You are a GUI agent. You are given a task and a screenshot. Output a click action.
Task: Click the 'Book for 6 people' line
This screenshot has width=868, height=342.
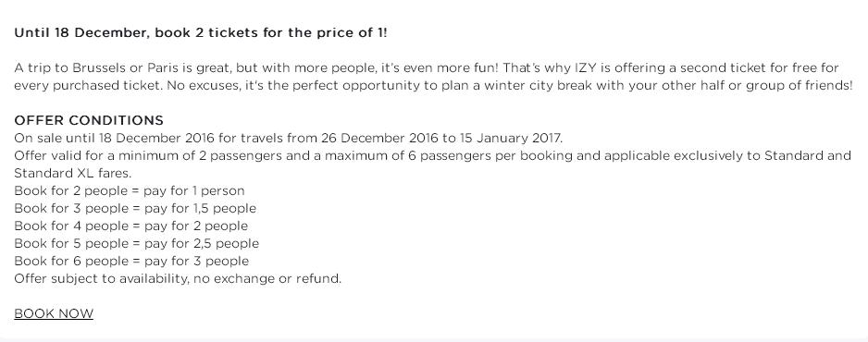[x=131, y=261]
